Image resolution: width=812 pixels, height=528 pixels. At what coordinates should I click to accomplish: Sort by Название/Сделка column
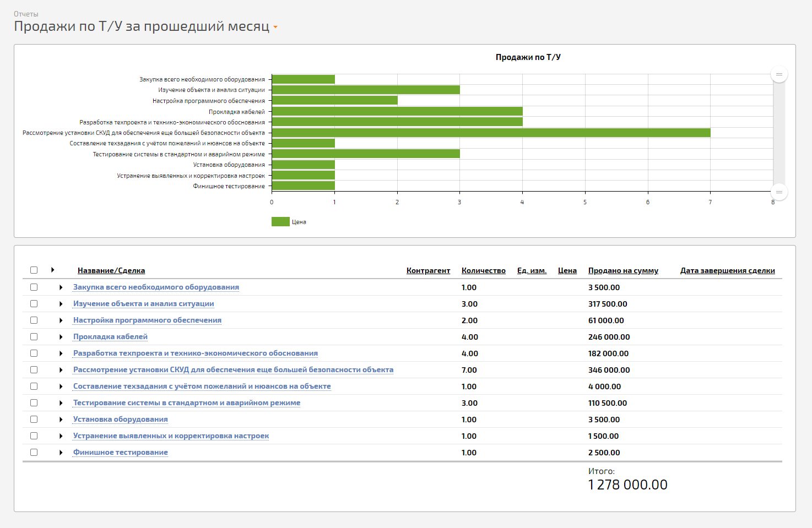click(111, 270)
